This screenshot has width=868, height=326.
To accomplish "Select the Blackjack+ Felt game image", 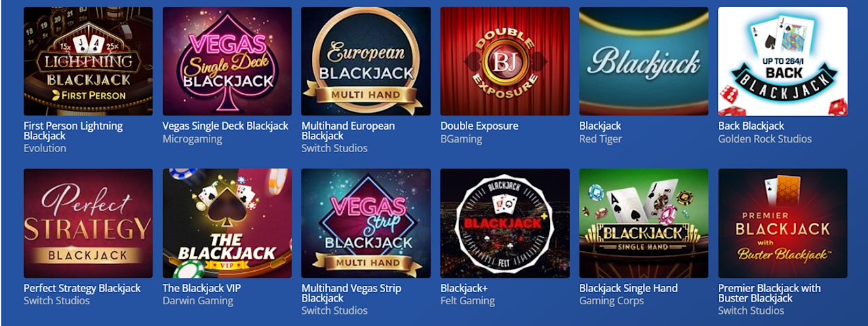I will 505,223.
